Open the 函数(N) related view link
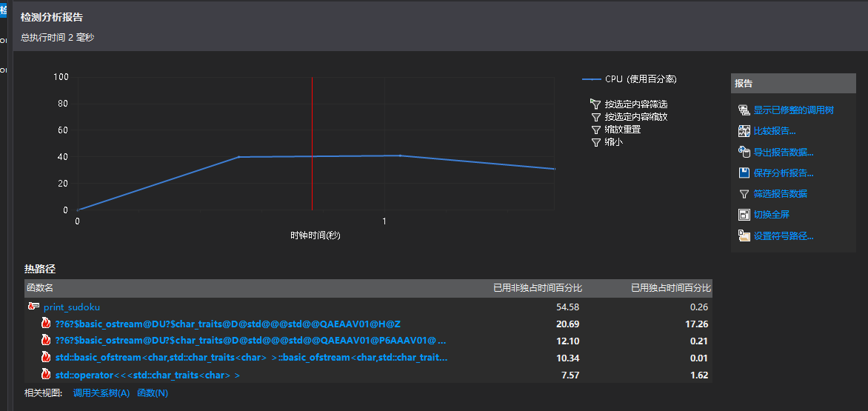Screen dimensions: 868x411 point(152,393)
